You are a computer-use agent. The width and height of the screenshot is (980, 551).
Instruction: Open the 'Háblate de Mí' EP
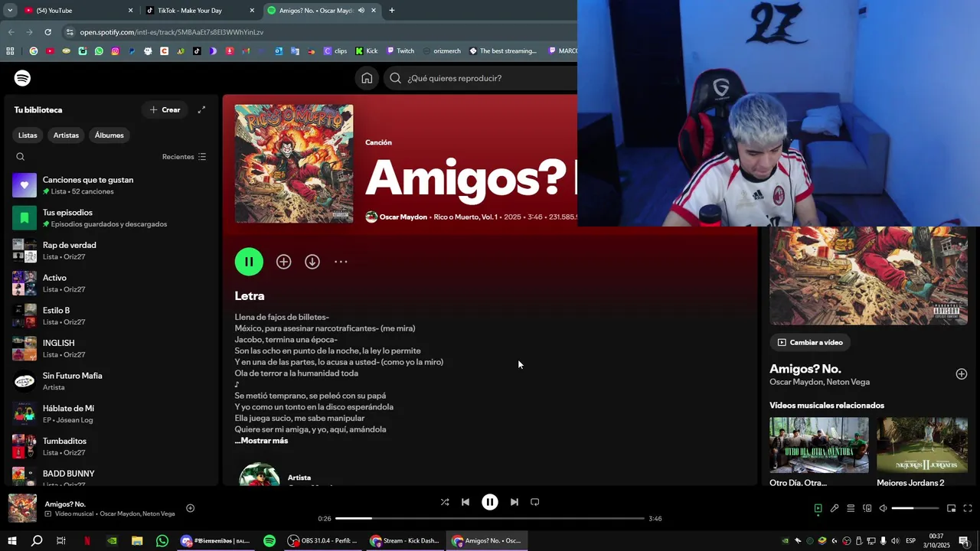[x=112, y=414]
